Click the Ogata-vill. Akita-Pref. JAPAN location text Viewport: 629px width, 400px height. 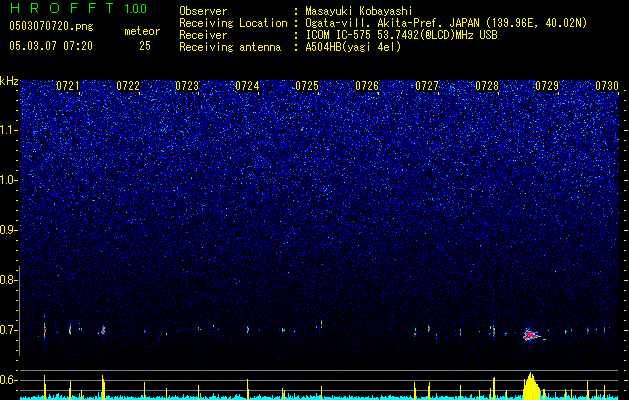pos(446,23)
